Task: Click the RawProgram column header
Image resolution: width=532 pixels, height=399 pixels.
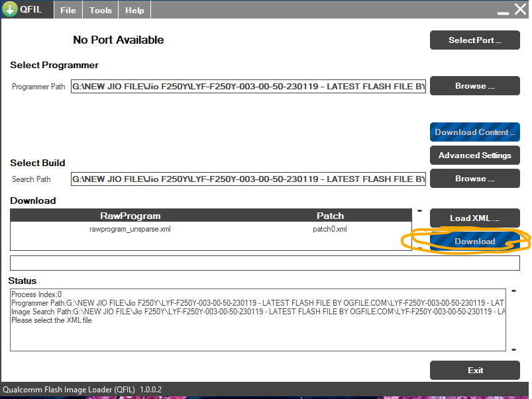Action: pos(131,216)
